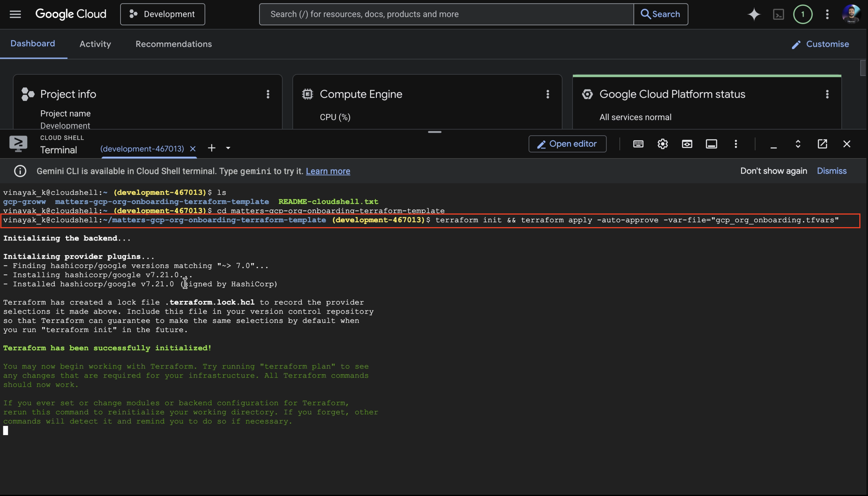Open the web preview icon
Image resolution: width=868 pixels, height=496 pixels.
687,144
